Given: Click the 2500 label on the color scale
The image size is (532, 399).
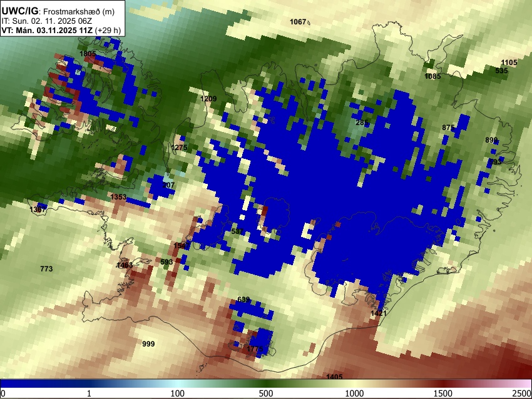Looking at the screenshot, I should [x=522, y=393].
